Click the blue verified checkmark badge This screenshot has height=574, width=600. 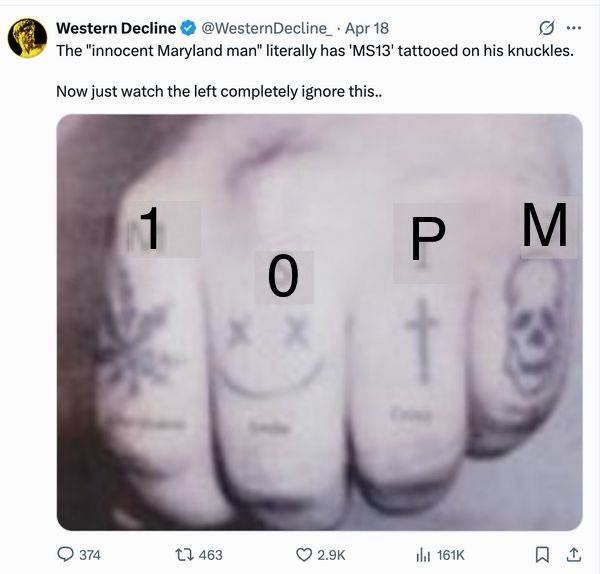coord(187,26)
